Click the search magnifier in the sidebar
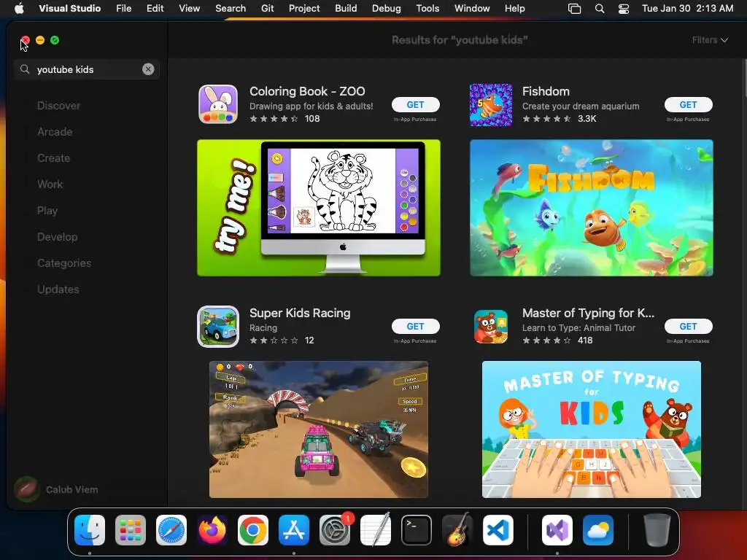The image size is (747, 560). coord(25,69)
